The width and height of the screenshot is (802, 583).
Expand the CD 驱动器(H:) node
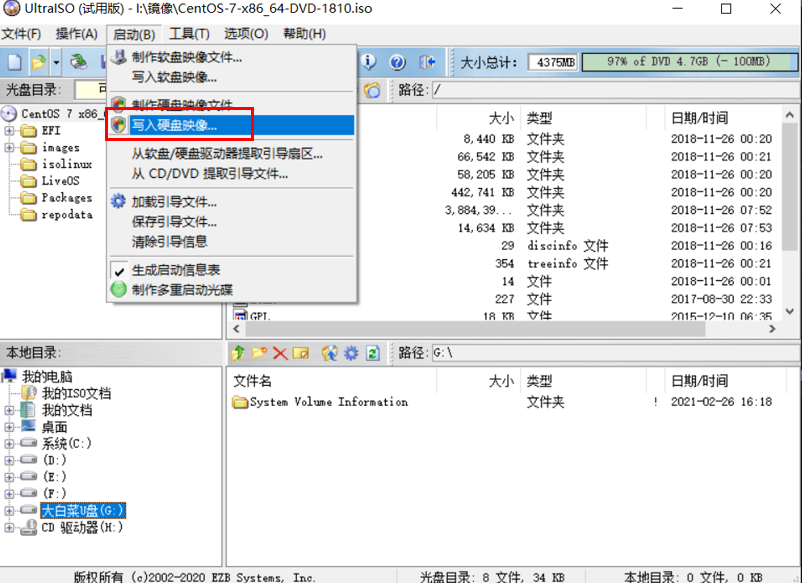pos(9,527)
